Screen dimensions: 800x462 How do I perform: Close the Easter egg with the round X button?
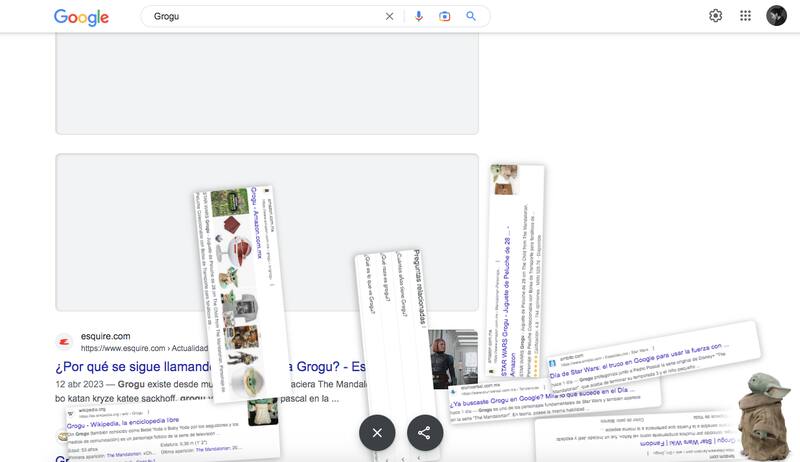tap(377, 432)
